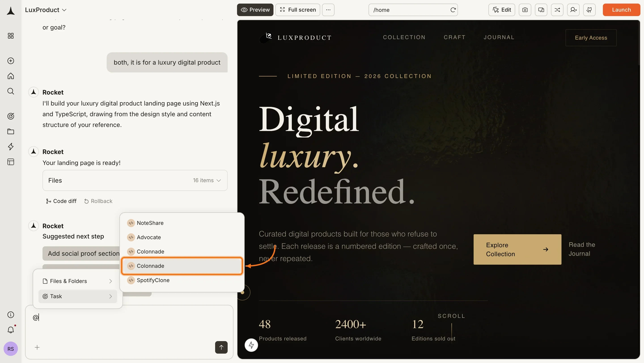The height and width of the screenshot is (363, 644).
Task: Open tasks via sidebar target icon
Action: tap(11, 116)
